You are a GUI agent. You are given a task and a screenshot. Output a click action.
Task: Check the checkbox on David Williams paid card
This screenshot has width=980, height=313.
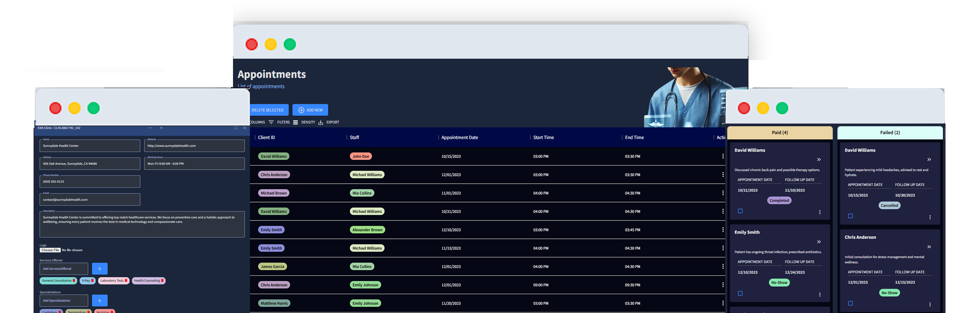pos(740,211)
